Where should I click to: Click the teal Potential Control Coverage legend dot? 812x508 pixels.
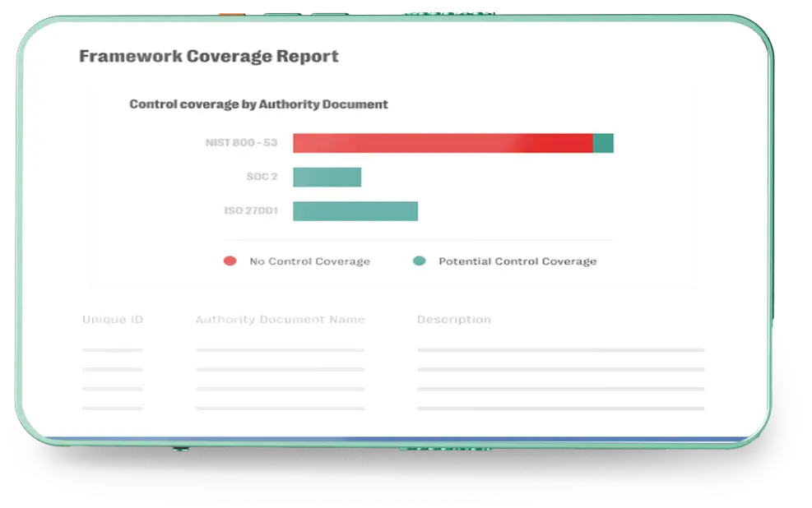pyautogui.click(x=420, y=261)
